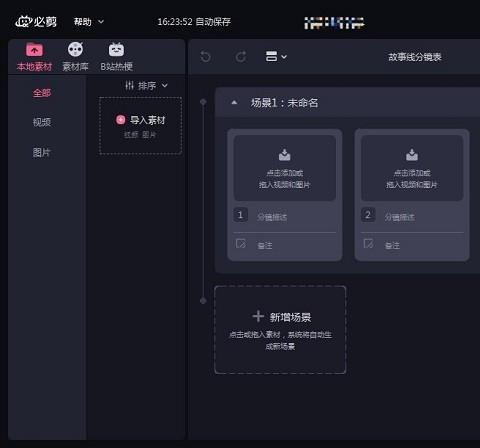
Task: Collapse 场景1 with the triangle expander
Action: 234,102
